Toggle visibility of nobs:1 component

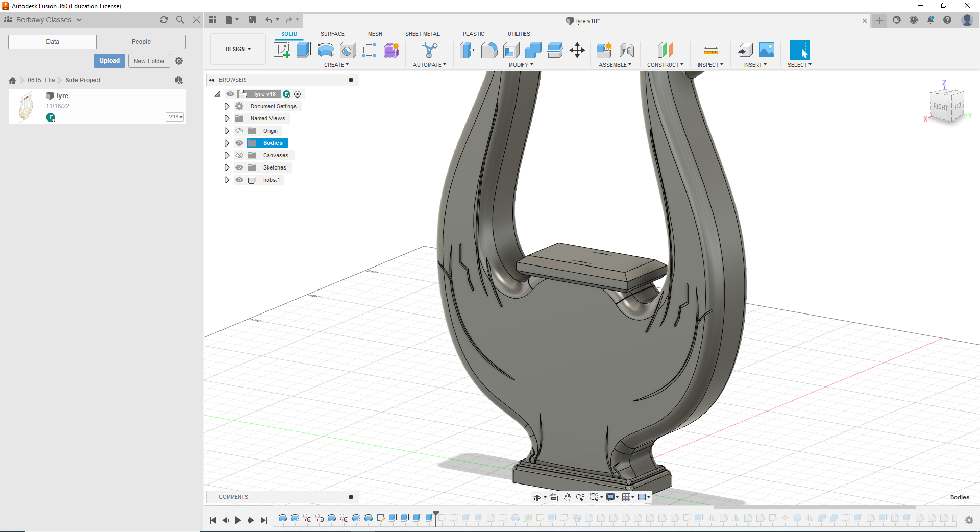point(239,180)
